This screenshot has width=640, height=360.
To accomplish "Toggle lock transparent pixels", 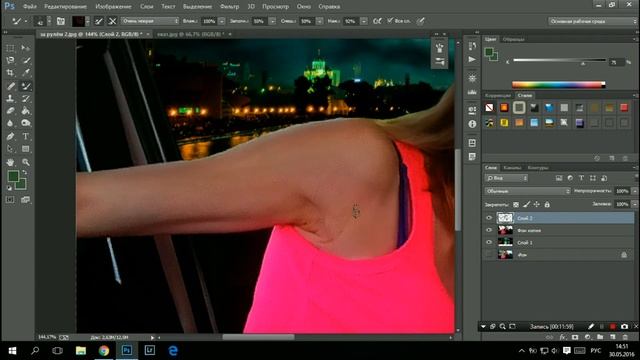I will (516, 204).
